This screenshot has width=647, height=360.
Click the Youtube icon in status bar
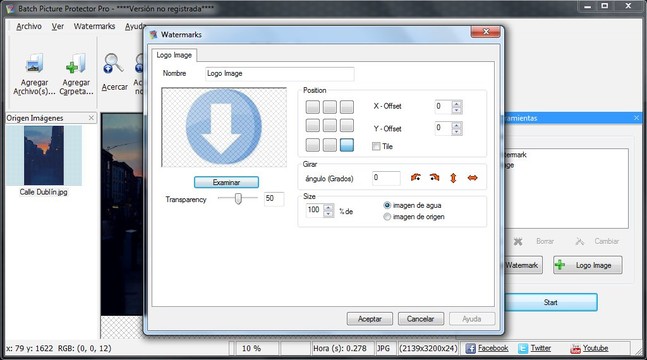[x=575, y=349]
